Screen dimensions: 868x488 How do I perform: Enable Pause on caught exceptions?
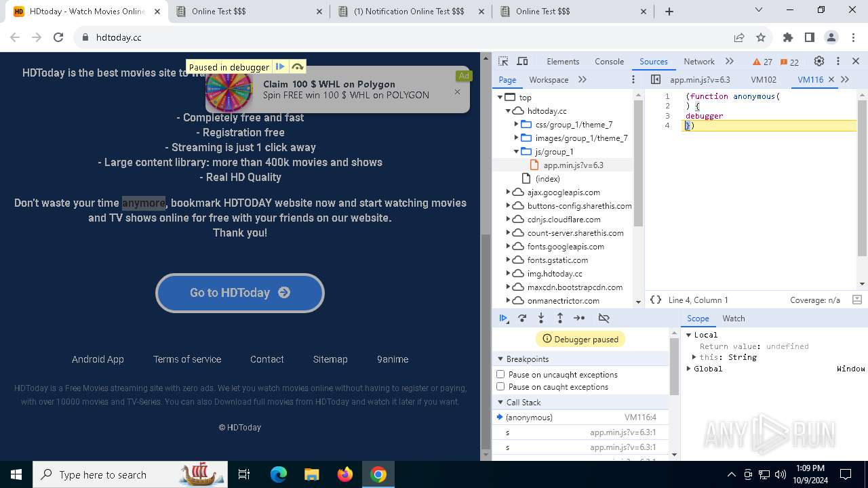(500, 386)
